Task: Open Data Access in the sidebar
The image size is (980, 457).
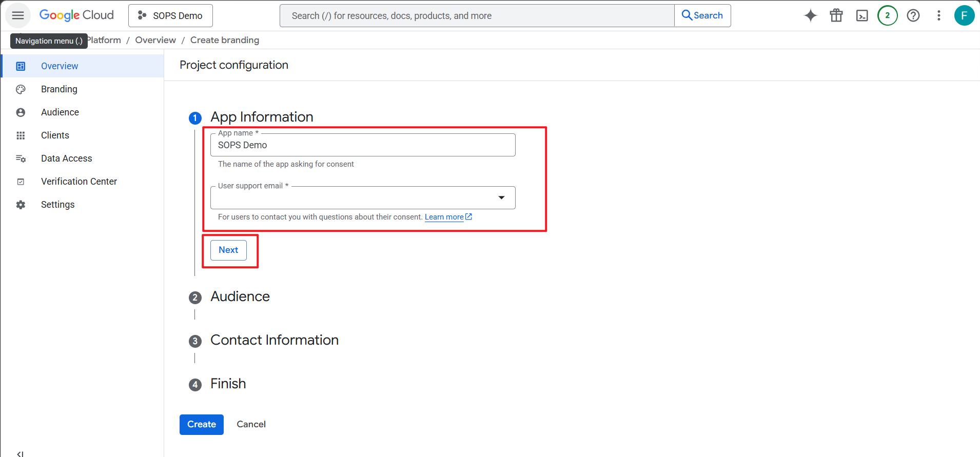Action: coord(66,158)
